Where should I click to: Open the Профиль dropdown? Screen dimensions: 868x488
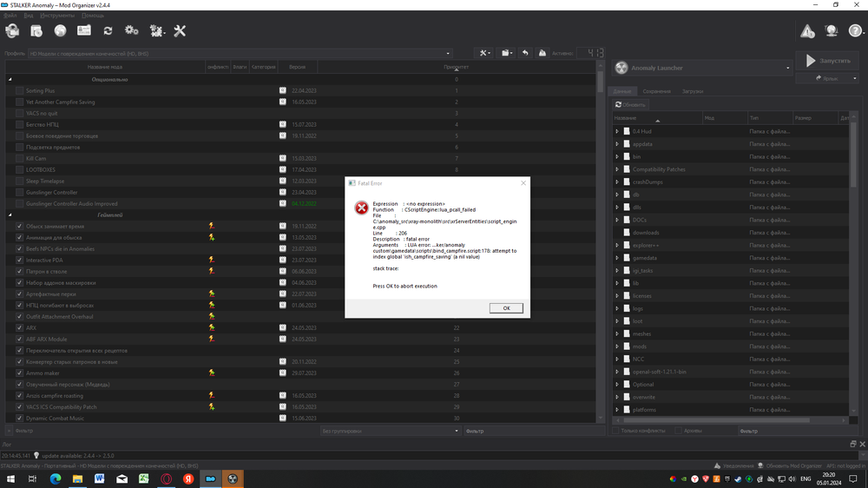pos(240,54)
